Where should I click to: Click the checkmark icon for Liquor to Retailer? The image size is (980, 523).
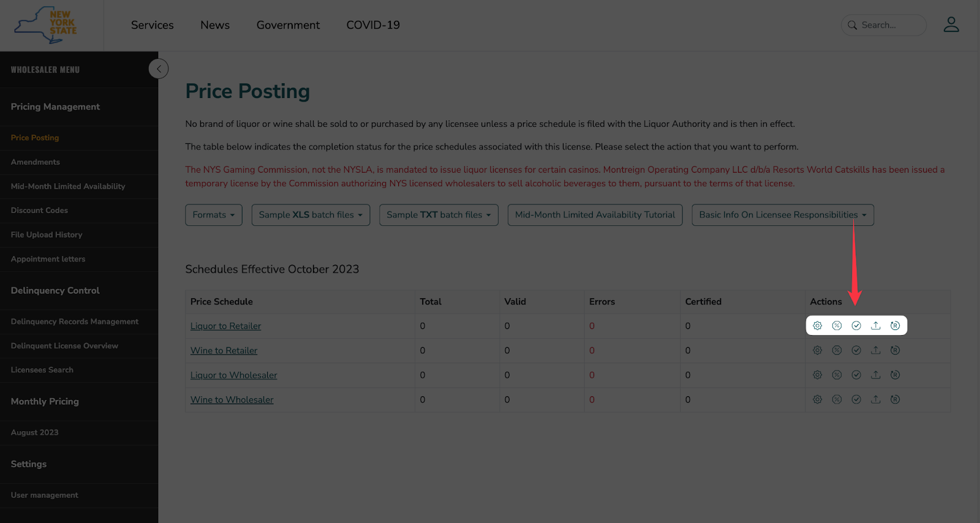click(856, 326)
